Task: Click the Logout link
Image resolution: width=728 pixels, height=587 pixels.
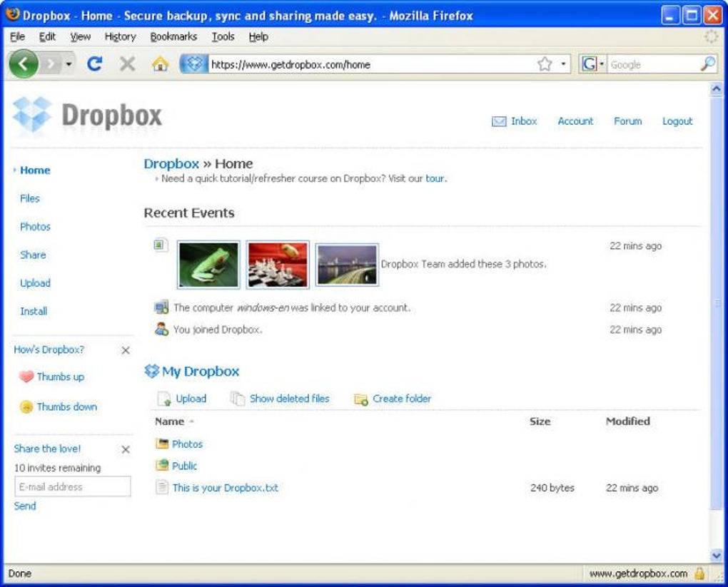Action: tap(677, 121)
